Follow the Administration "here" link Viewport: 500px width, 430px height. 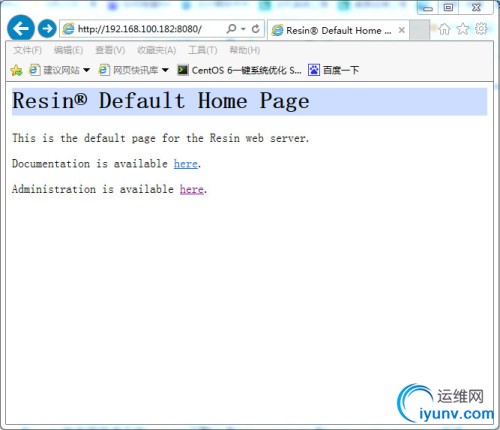pos(192,189)
